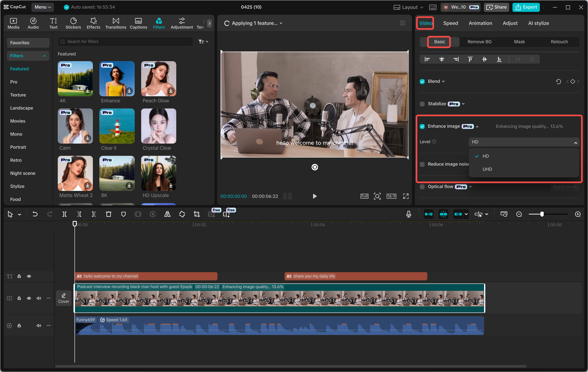Enable Reduce image noise checkbox

[422, 164]
